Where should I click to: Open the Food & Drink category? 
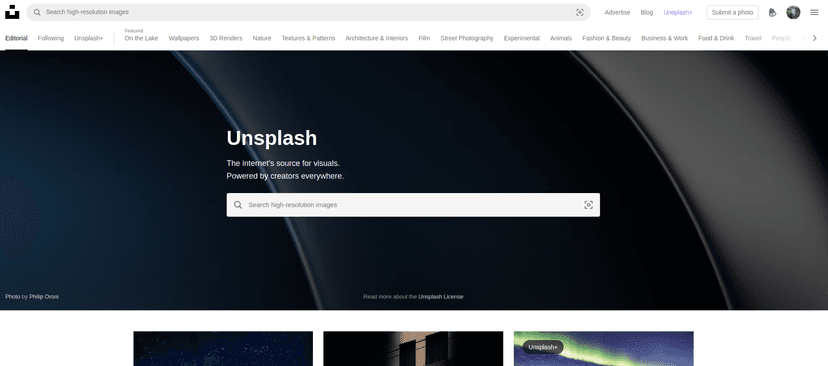716,38
